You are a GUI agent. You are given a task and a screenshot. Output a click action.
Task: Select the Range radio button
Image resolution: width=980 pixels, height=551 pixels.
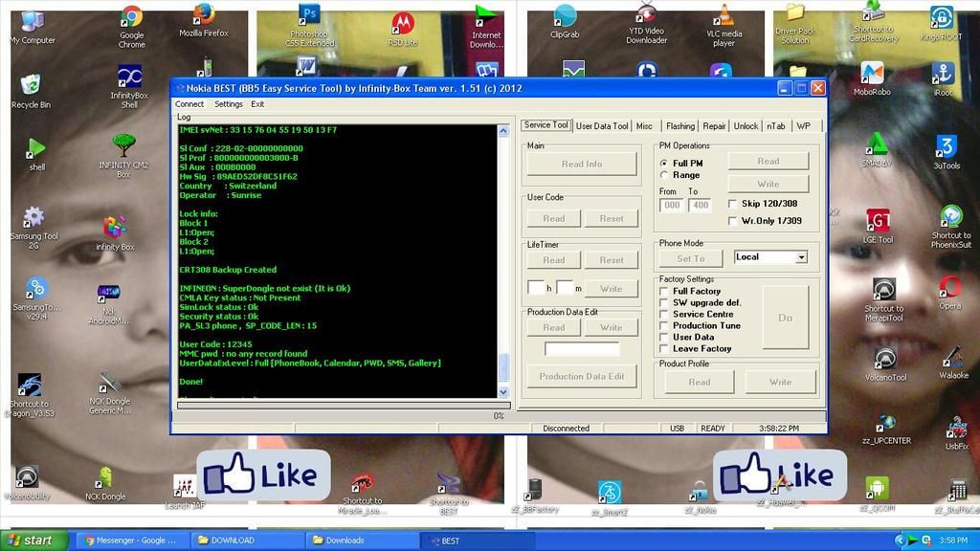[665, 175]
